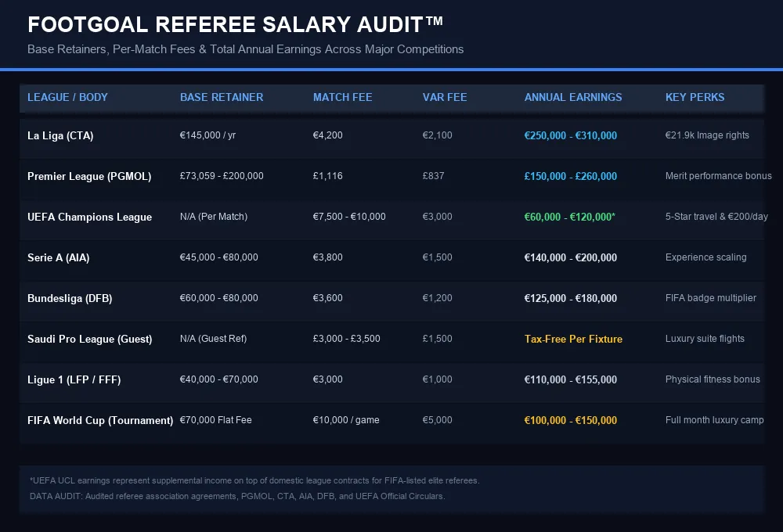Click the €110,000 - €155,000 annual earnings
Screen dimensions: 783x532
[x=571, y=379]
